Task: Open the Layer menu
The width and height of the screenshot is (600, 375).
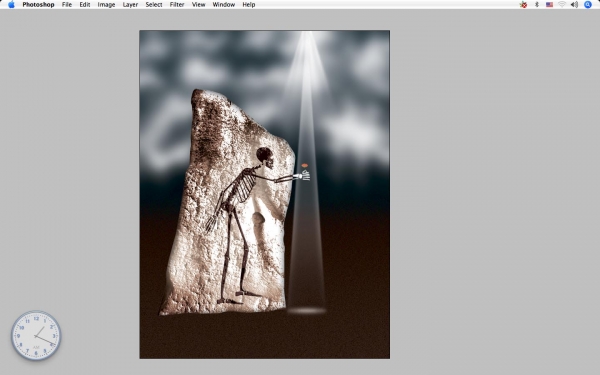Action: [130, 5]
